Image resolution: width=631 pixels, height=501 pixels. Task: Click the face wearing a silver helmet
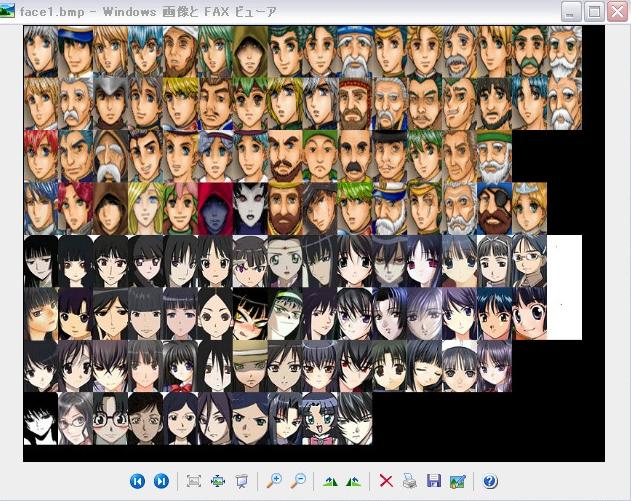[110, 104]
